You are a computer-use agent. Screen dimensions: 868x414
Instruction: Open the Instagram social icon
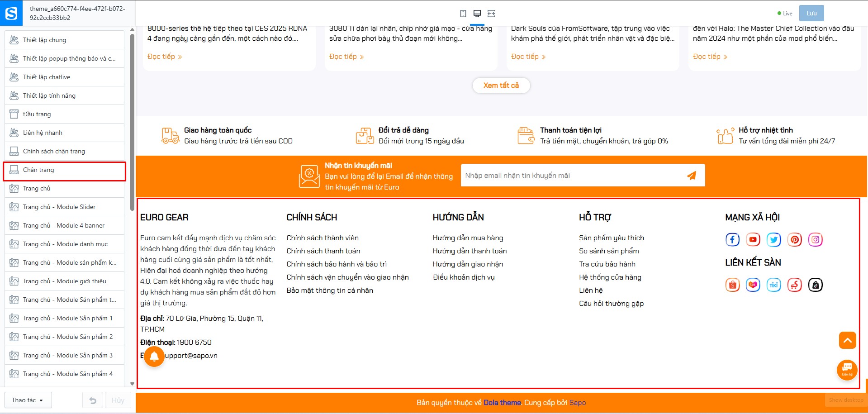pos(816,239)
